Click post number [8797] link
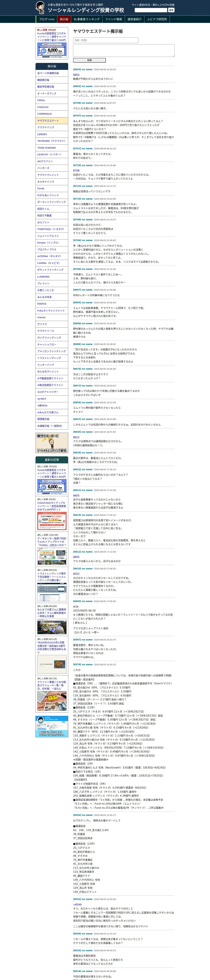 pyautogui.click(x=77, y=116)
